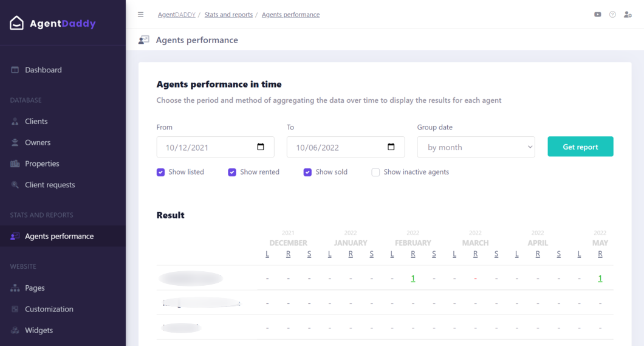Select Widgets in the Website section
644x346 pixels.
[39, 330]
